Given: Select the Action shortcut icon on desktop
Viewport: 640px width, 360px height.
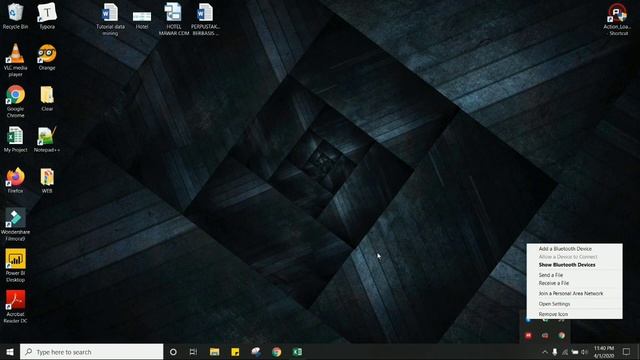Looking at the screenshot, I should [x=617, y=19].
